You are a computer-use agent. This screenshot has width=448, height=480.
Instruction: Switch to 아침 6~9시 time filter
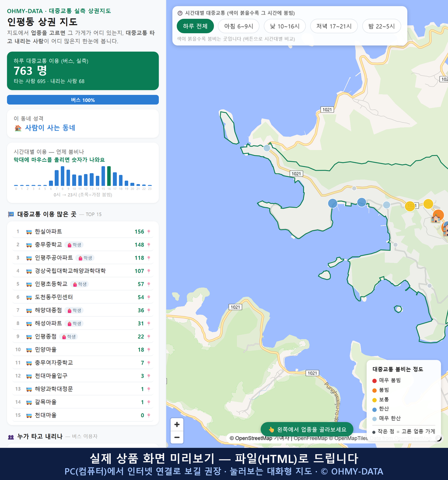(239, 26)
